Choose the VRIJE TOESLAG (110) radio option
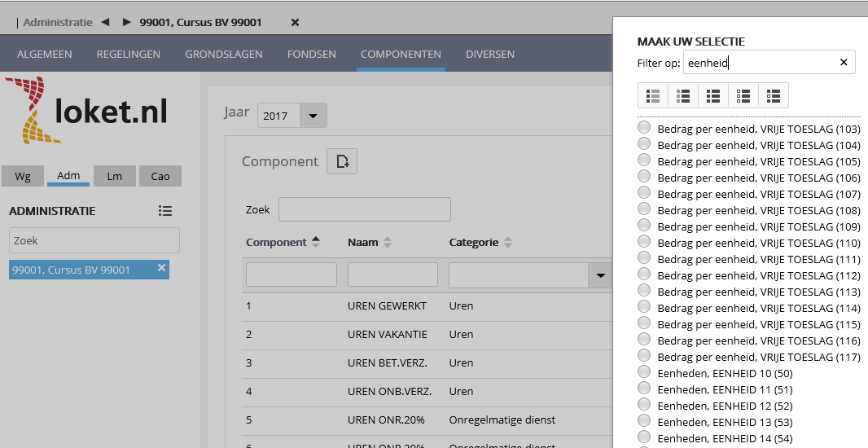This screenshot has height=448, width=868. coord(644,242)
